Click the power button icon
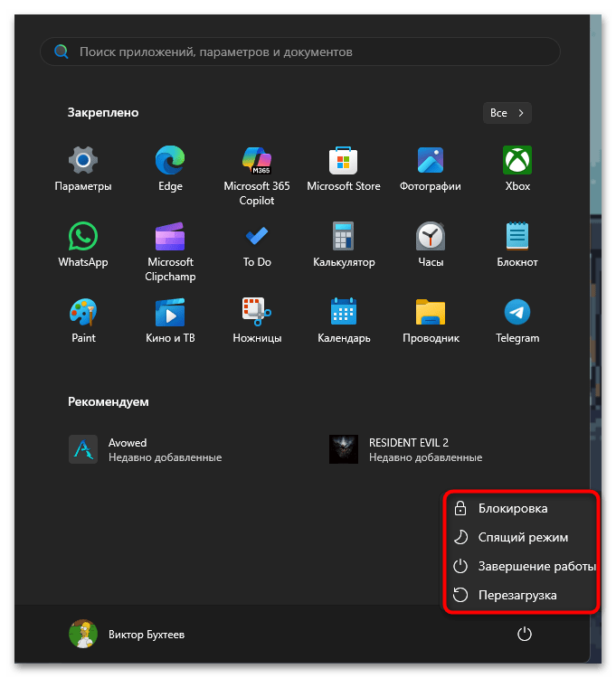The image size is (616, 678). pyautogui.click(x=525, y=635)
